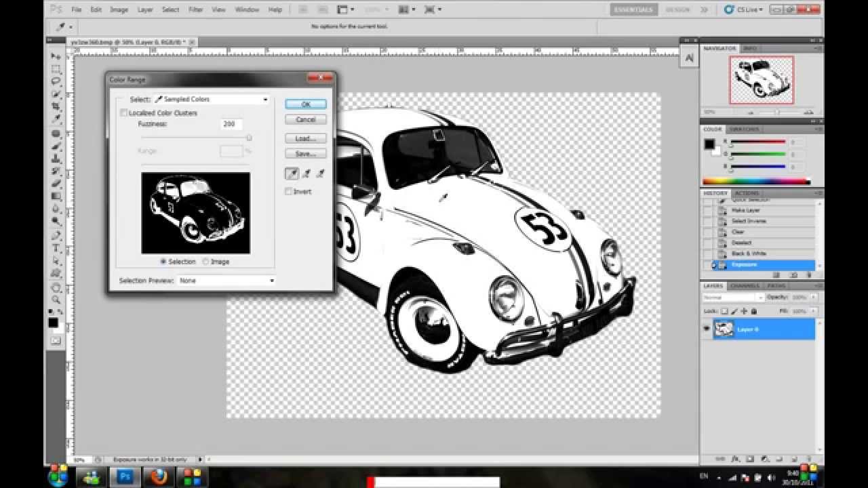This screenshot has width=868, height=488.
Task: Tick the Invert checkbox
Action: [x=289, y=192]
